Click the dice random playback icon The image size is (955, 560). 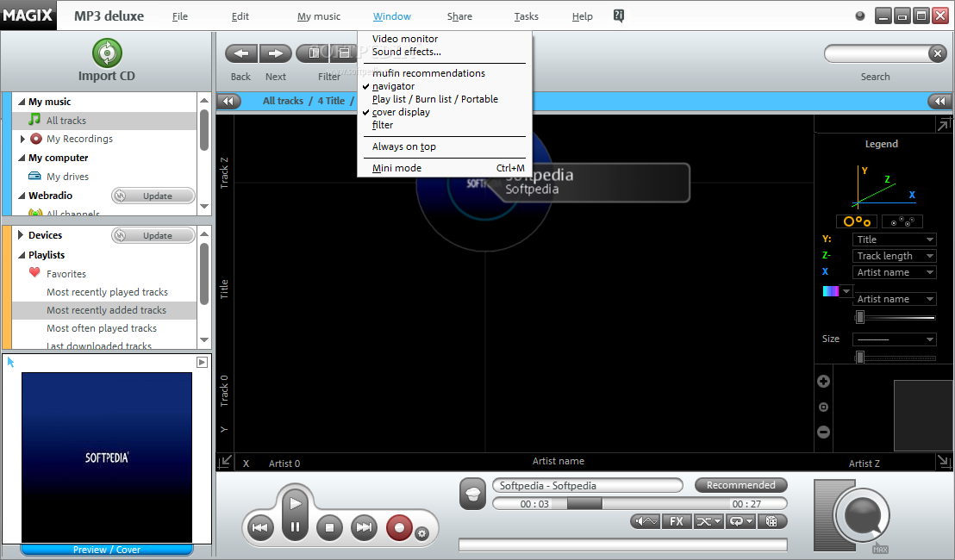pos(771,521)
